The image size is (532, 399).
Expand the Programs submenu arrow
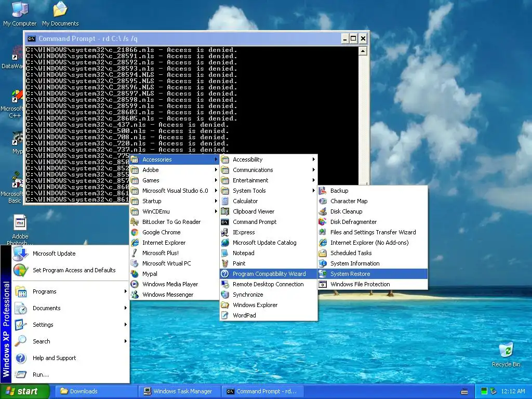(125, 291)
